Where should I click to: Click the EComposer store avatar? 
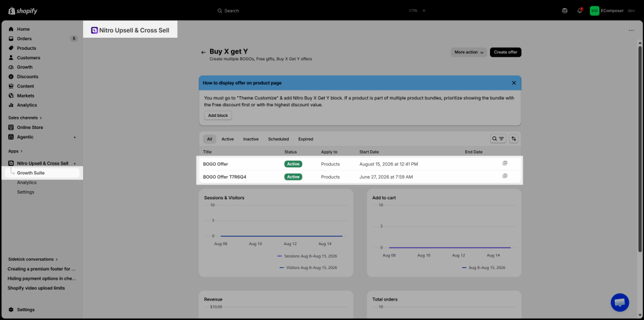point(594,11)
